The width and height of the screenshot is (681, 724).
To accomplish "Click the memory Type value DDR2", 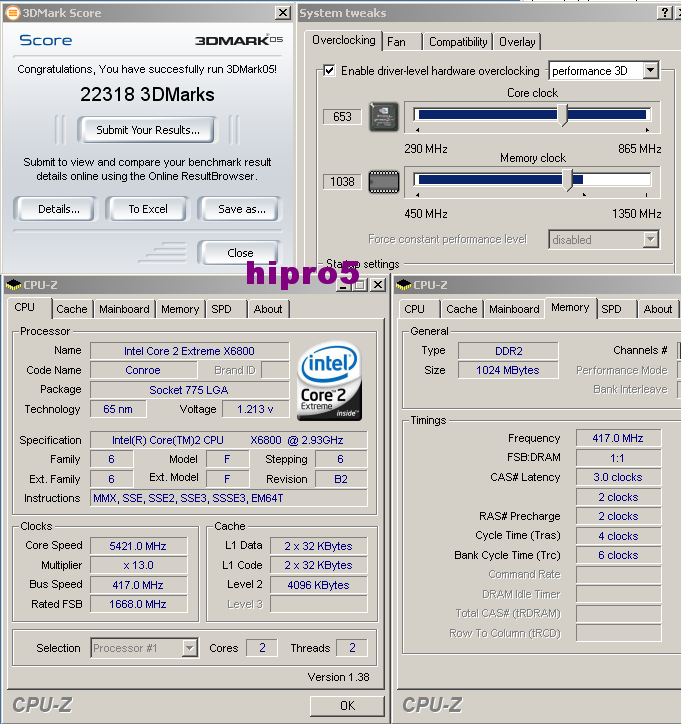I will (508, 351).
